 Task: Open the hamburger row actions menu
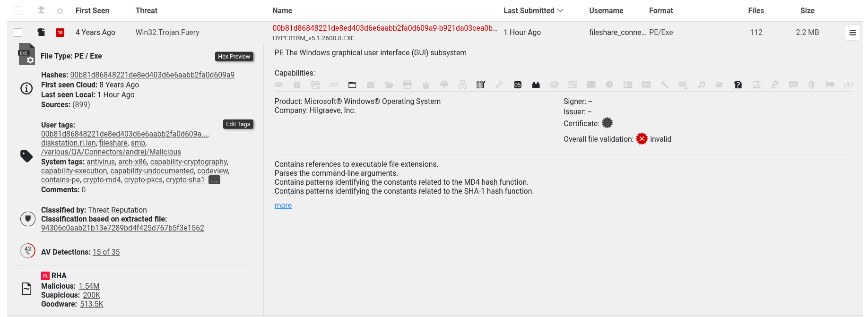tap(852, 33)
